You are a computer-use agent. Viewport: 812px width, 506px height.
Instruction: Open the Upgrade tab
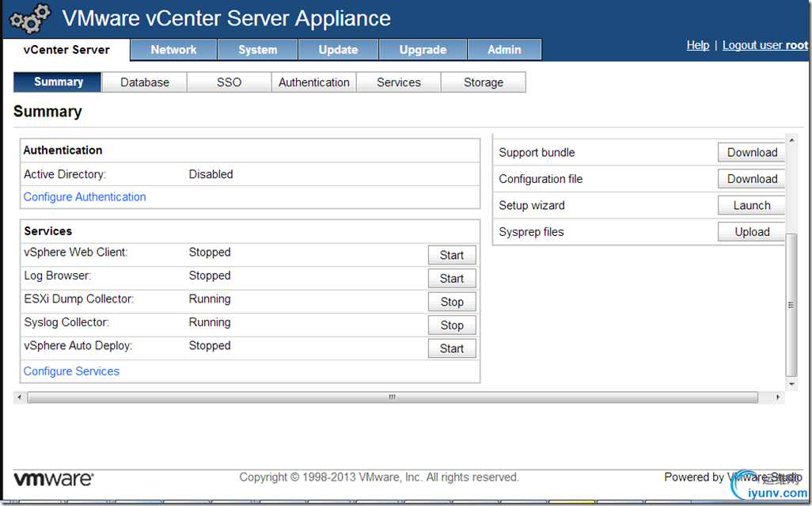click(423, 50)
